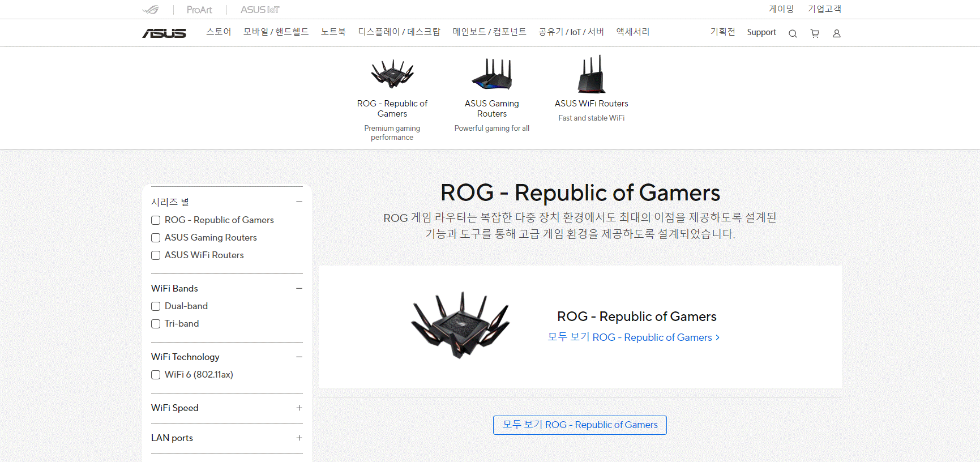The height and width of the screenshot is (462, 980).
Task: Open the search magnifier icon
Action: [x=793, y=33]
